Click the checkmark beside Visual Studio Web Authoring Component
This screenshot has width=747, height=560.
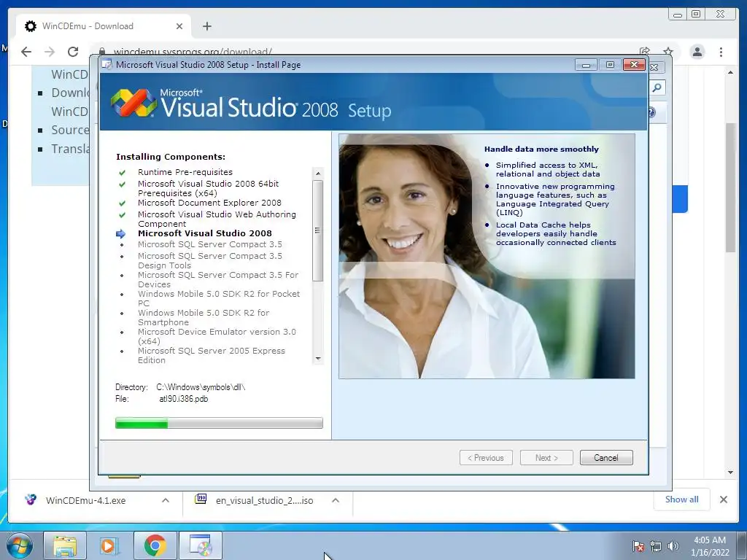pyautogui.click(x=122, y=215)
